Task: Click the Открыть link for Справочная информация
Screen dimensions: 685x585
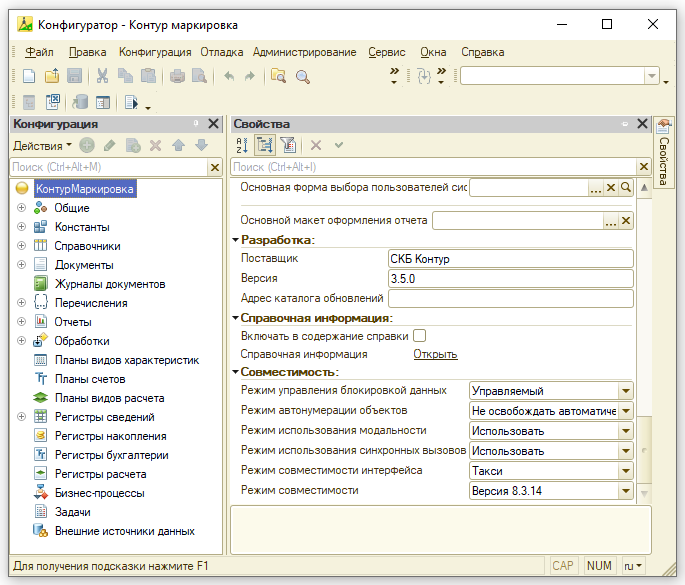Action: (x=435, y=354)
